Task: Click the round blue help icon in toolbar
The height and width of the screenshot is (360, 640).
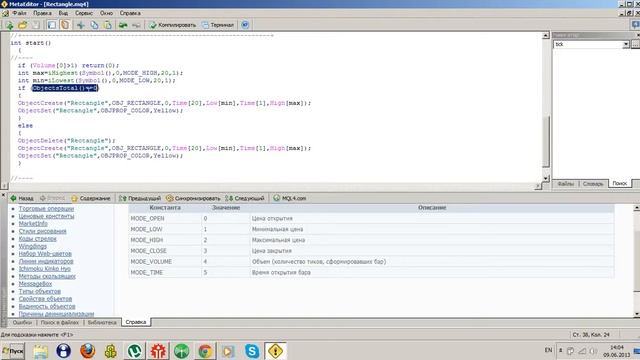Action: click(245, 25)
